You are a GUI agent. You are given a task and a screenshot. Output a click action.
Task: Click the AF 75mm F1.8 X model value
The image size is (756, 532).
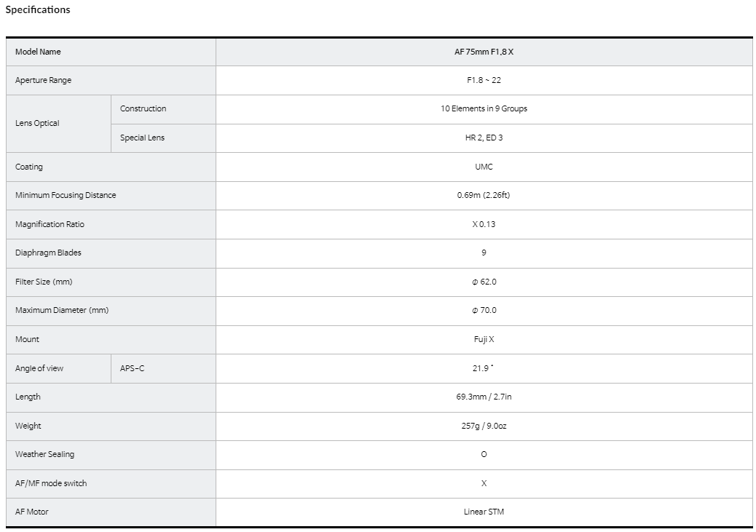coord(484,52)
